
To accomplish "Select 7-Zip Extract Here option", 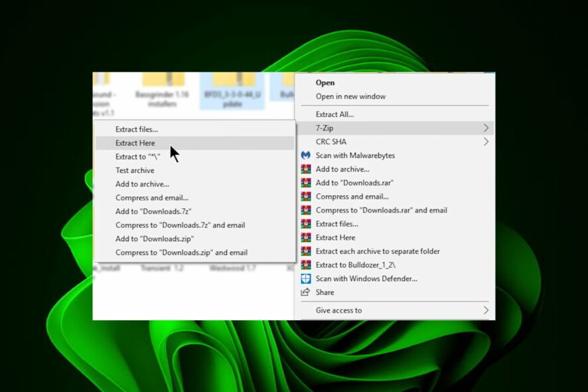I will (x=194, y=143).
